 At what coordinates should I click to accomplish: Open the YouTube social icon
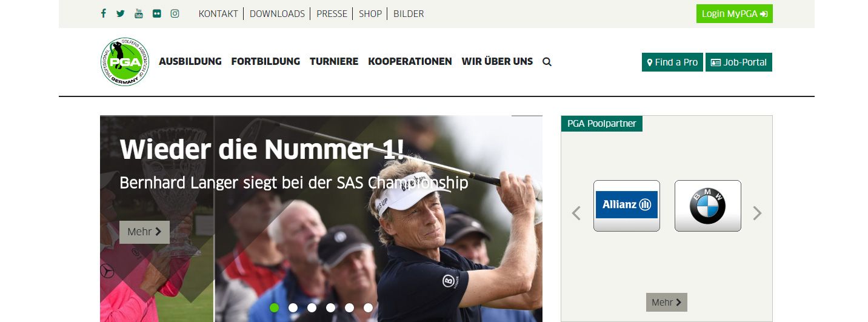pyautogui.click(x=139, y=13)
